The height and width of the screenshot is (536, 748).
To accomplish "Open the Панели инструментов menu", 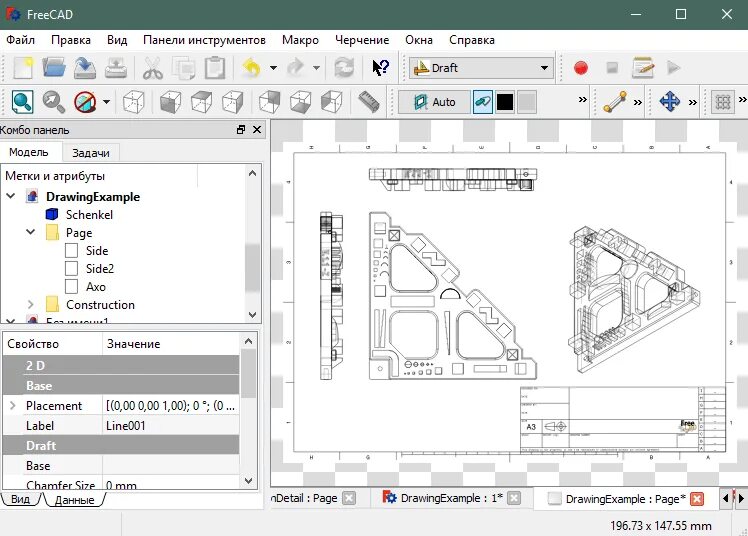I will click(204, 40).
